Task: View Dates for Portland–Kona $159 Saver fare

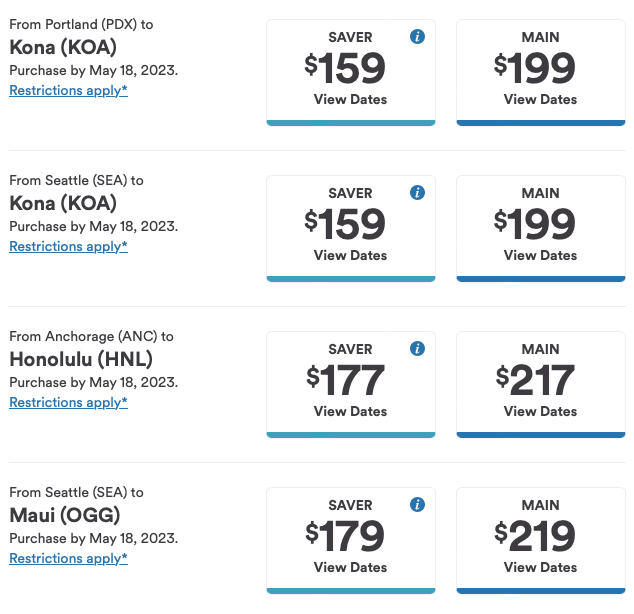Action: (350, 99)
